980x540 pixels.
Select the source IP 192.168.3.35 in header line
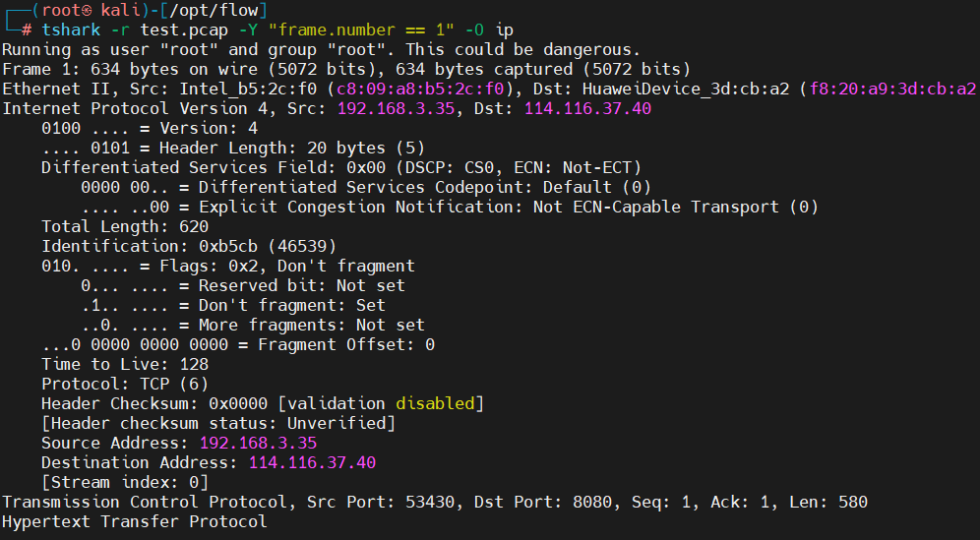[397, 109]
